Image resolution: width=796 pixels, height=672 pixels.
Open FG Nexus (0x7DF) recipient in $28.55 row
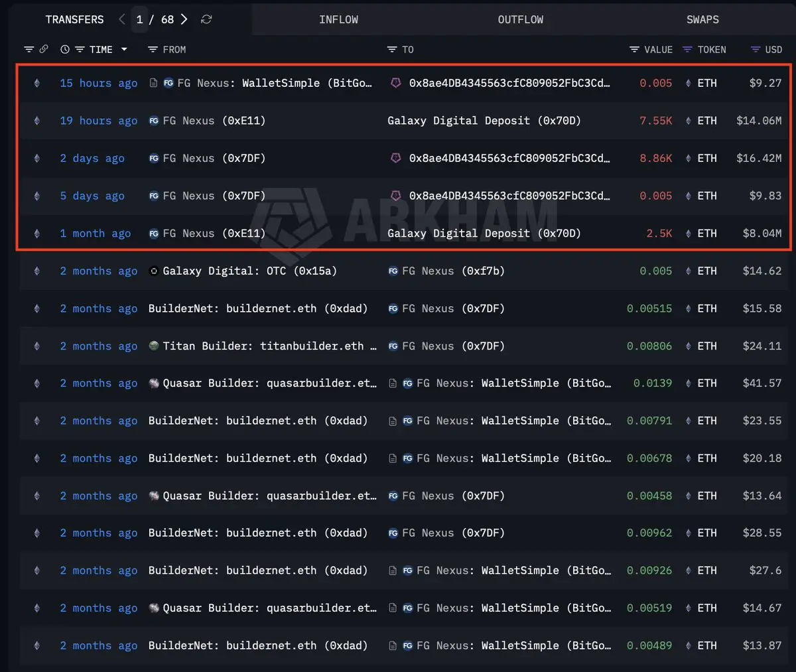tap(453, 533)
